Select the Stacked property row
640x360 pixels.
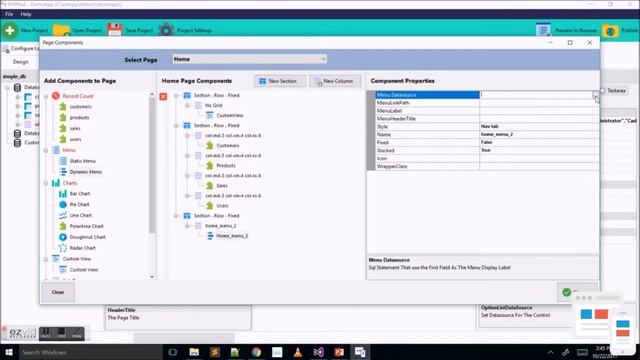[x=487, y=150]
